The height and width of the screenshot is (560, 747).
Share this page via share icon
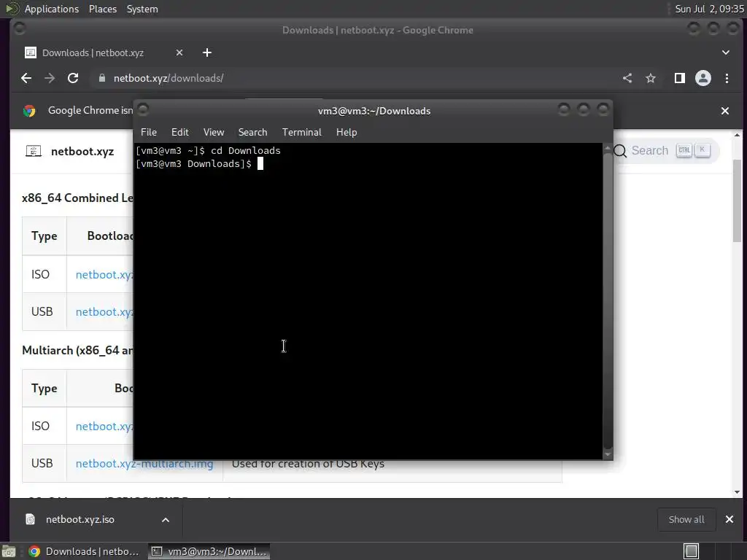coord(627,78)
